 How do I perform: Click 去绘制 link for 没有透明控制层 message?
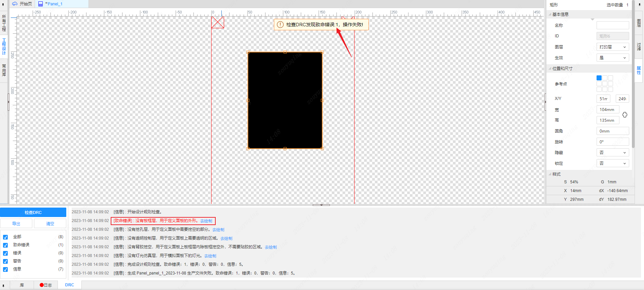226,239
